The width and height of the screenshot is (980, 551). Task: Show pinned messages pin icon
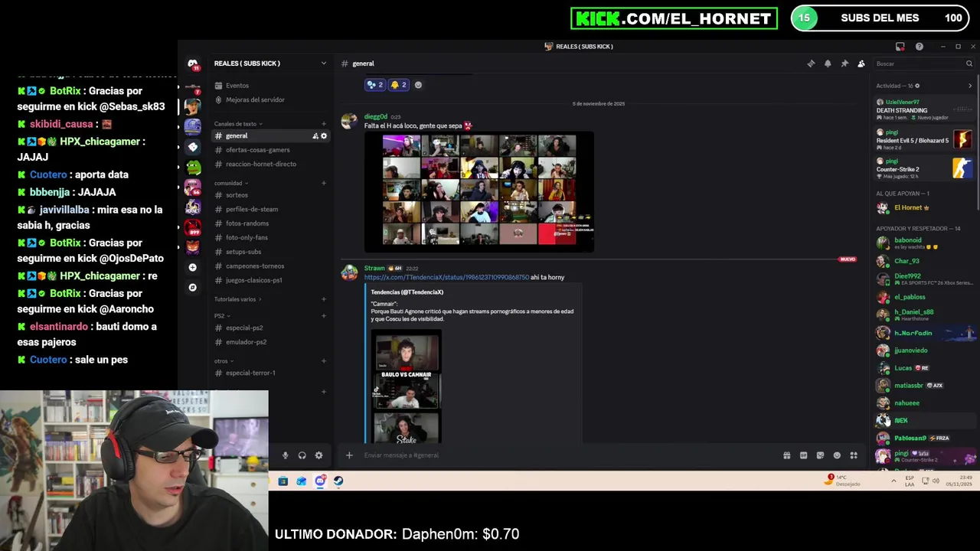[844, 64]
